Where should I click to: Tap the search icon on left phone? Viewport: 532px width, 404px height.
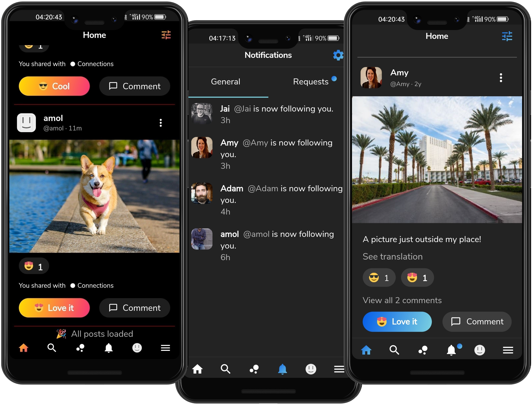(52, 348)
